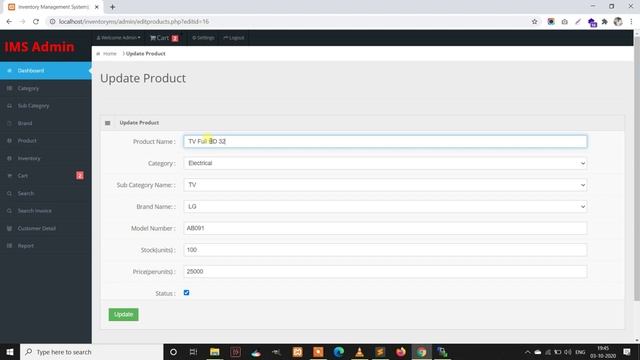
Task: Open Customer Detail in sidebar
Action: (46, 229)
